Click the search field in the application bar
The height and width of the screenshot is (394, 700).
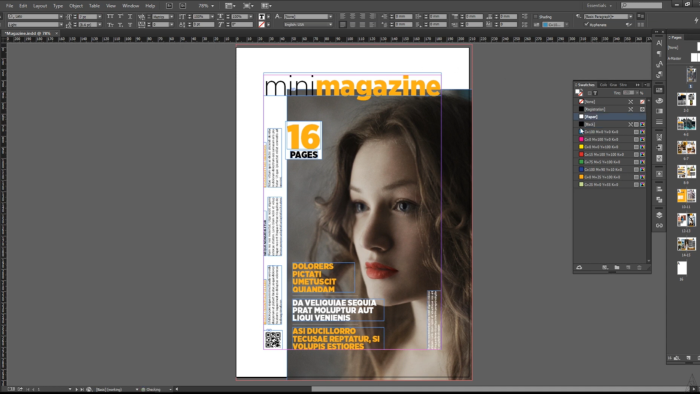click(641, 5)
